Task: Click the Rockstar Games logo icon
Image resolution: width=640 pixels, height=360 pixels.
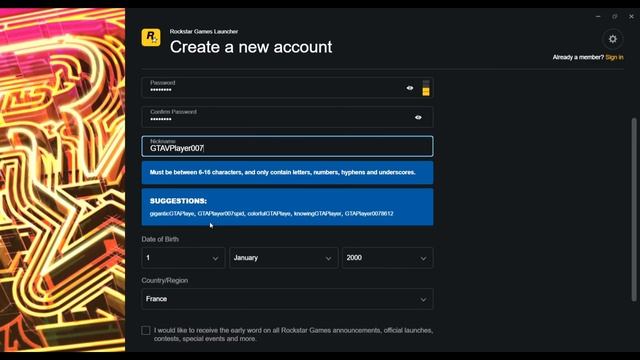Action: click(x=151, y=38)
